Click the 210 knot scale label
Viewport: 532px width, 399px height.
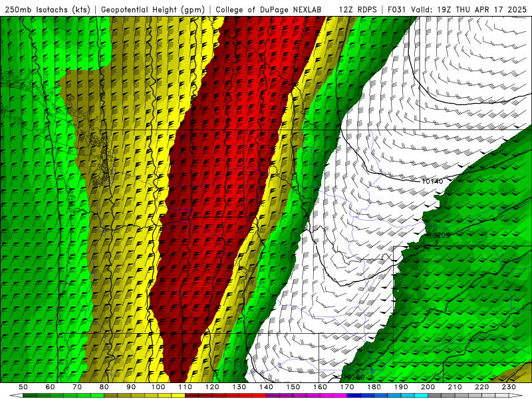click(455, 387)
